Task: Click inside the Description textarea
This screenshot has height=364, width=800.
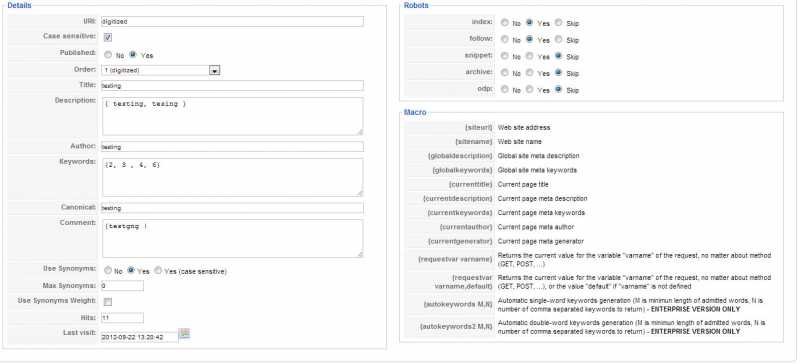Action: [x=233, y=116]
